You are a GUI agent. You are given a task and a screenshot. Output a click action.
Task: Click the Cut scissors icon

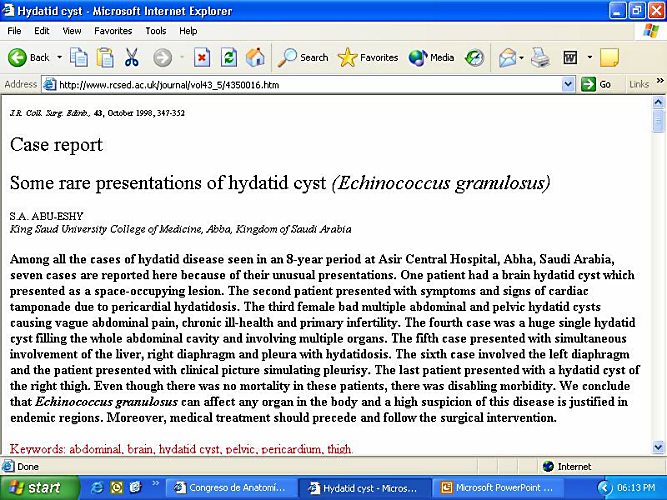tap(131, 57)
